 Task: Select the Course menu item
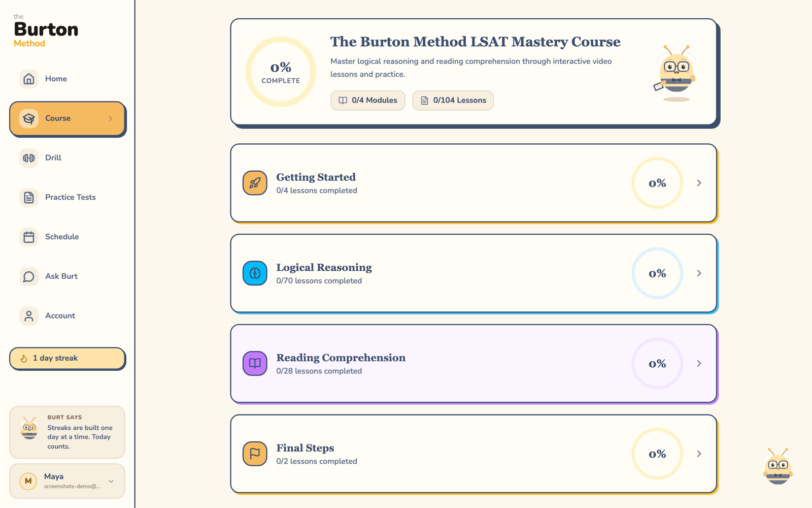click(x=67, y=118)
